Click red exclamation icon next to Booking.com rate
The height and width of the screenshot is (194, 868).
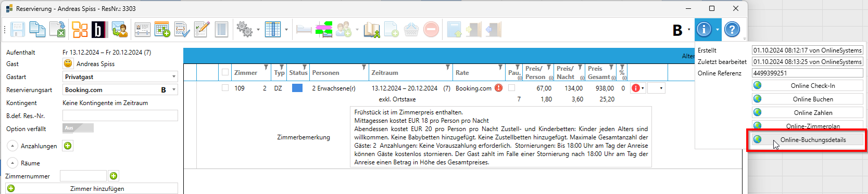click(x=498, y=88)
